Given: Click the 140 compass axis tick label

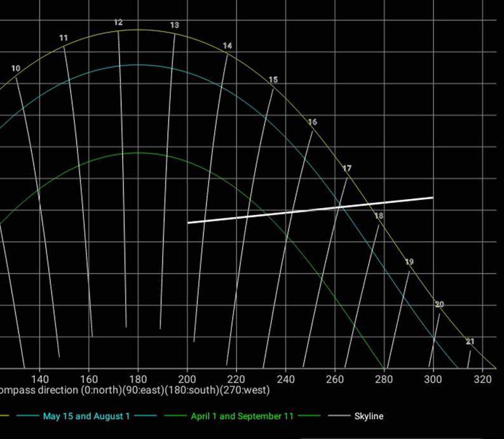Looking at the screenshot, I should 39,378.
